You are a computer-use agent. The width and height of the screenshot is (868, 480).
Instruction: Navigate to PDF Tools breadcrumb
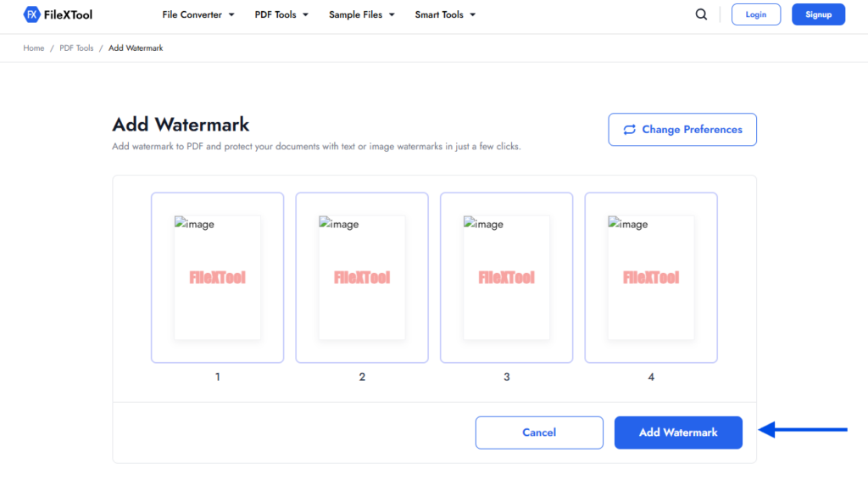pyautogui.click(x=76, y=48)
